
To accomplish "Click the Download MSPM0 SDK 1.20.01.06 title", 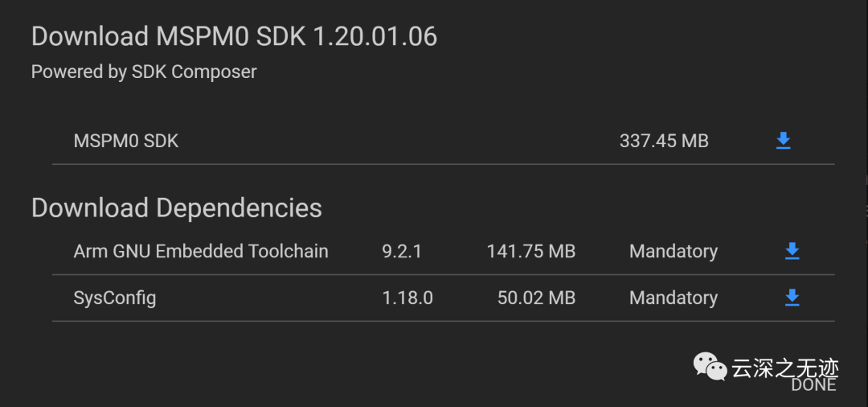I will pos(234,37).
